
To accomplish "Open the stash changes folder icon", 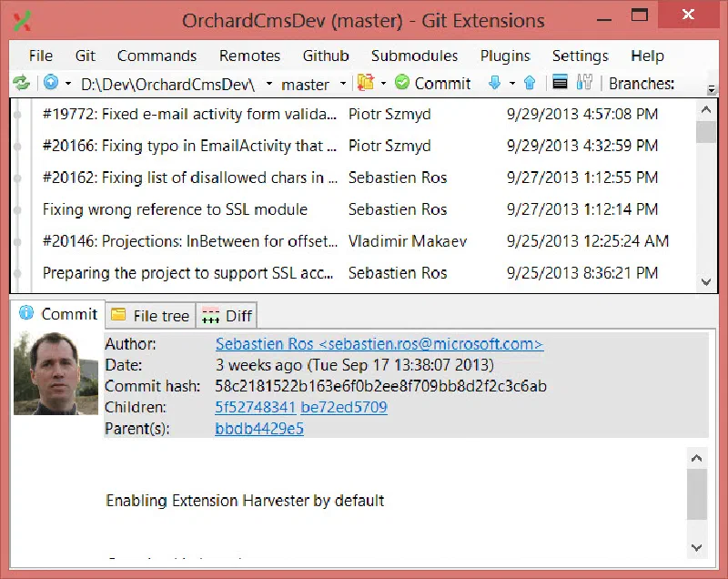I will tap(366, 83).
